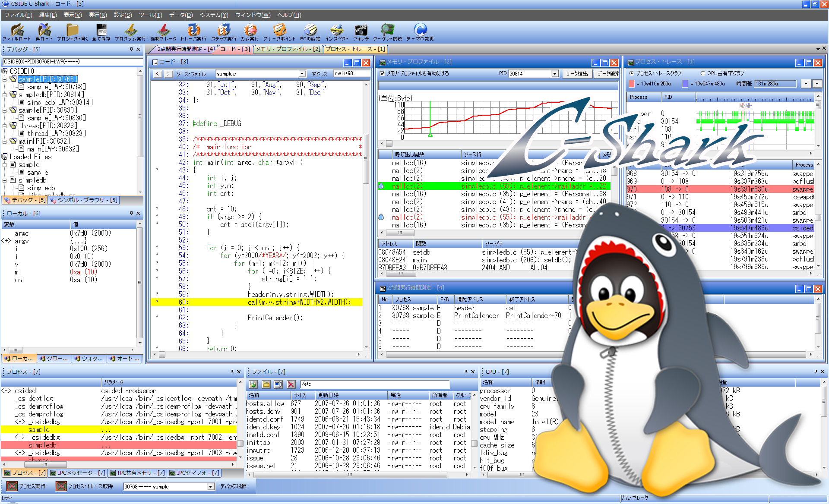
Task: Click ターゲット接続 (target connect) icon
Action: click(x=387, y=29)
